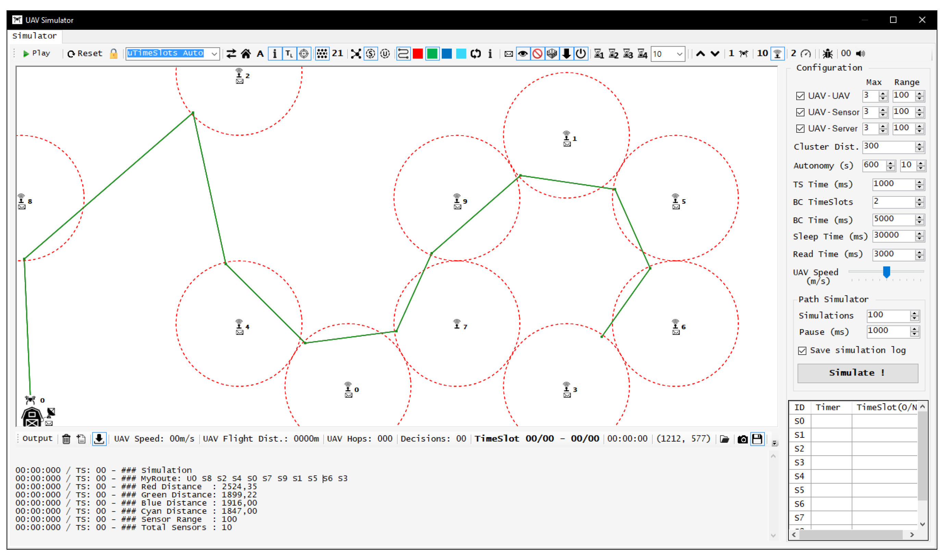Screen dimensions: 947x560
Task: Click the lock icon next to Reset
Action: pyautogui.click(x=113, y=54)
